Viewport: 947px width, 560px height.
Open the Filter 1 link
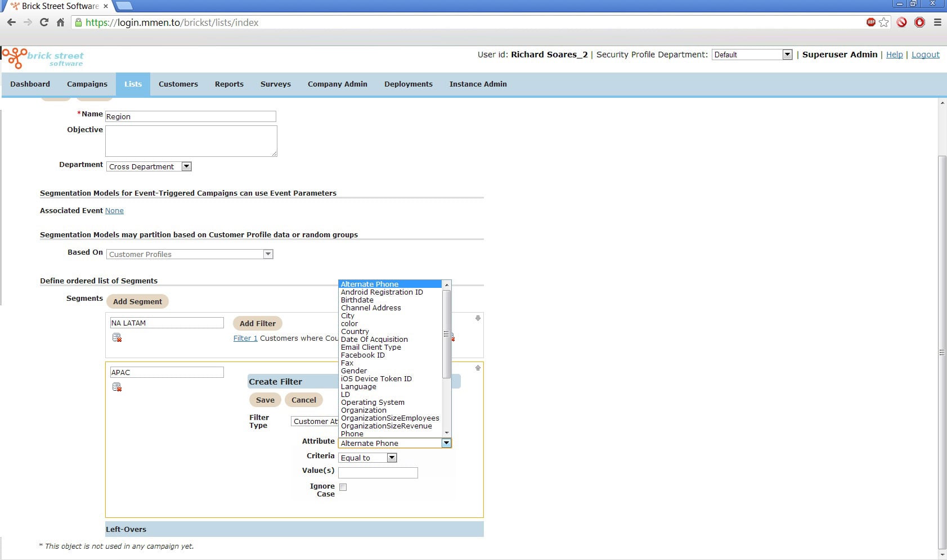coord(245,338)
